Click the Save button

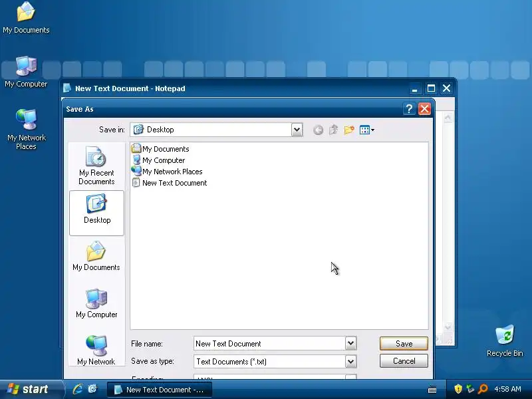pyautogui.click(x=404, y=343)
